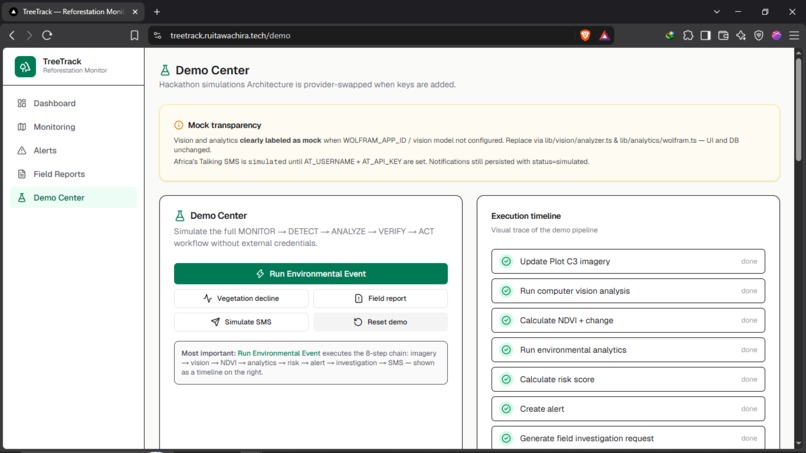The image size is (806, 453).
Task: Click the Monitoring map icon
Action: pyautogui.click(x=22, y=127)
